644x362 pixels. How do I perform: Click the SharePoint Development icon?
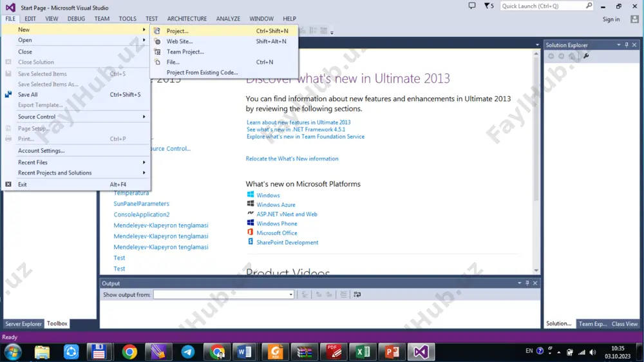click(250, 242)
